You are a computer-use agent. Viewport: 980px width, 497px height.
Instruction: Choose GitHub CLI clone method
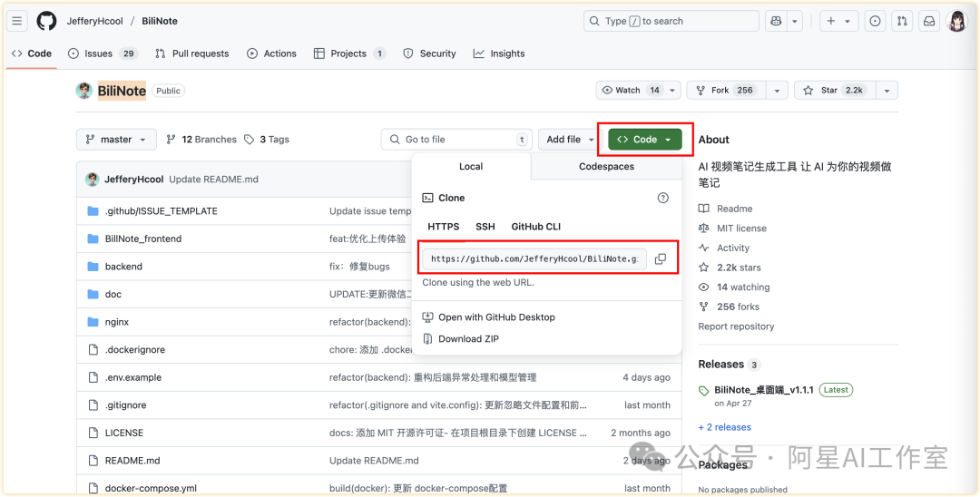tap(536, 227)
